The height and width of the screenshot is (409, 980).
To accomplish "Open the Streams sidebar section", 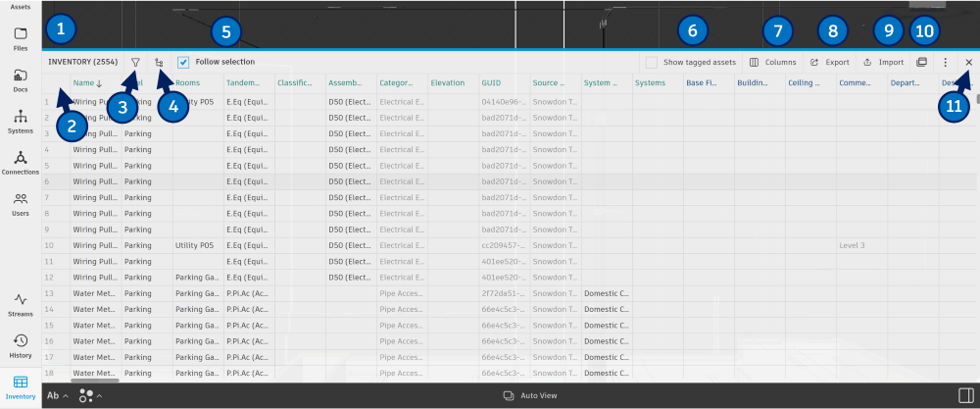I will [20, 305].
